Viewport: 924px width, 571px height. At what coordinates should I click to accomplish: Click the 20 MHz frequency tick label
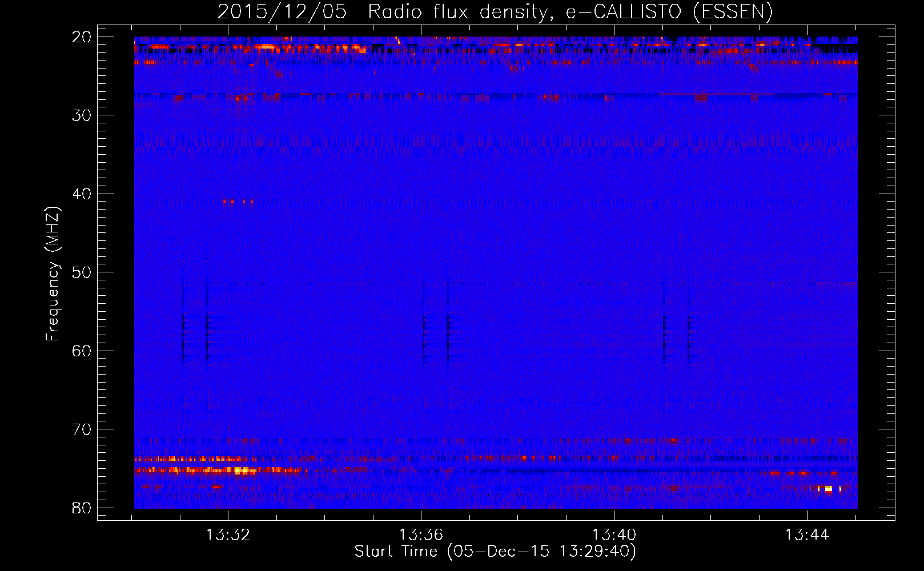[82, 37]
